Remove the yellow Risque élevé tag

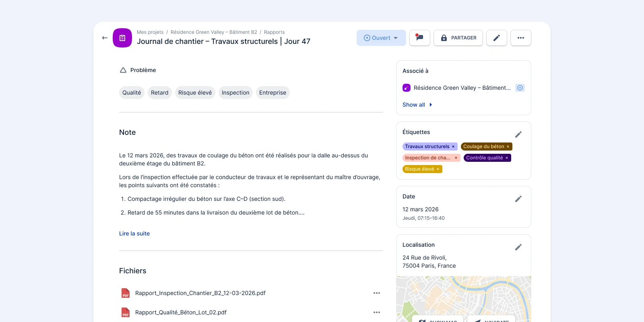click(x=438, y=169)
